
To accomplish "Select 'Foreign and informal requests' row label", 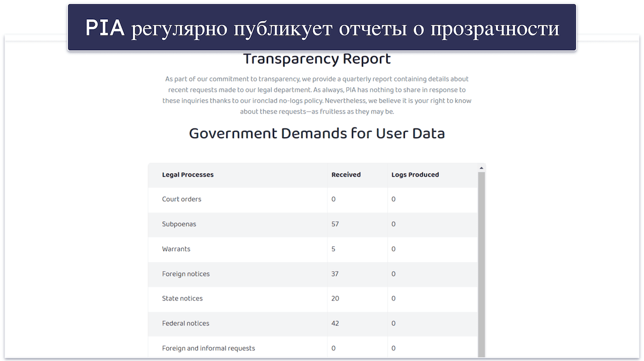I will pyautogui.click(x=208, y=348).
